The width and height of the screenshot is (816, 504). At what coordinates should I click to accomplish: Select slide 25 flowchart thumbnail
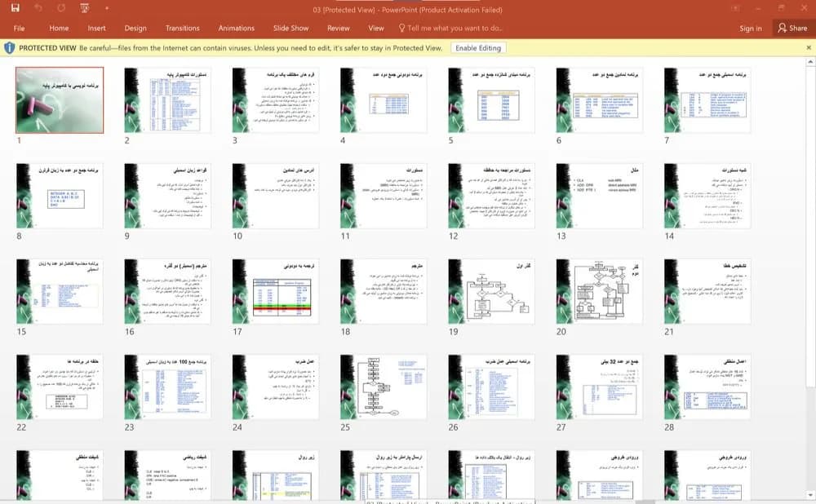pyautogui.click(x=384, y=387)
